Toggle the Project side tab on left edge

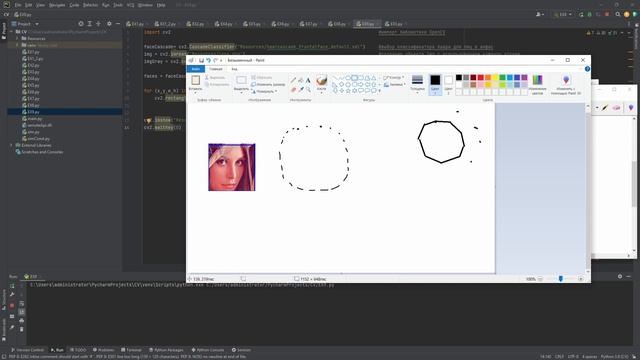[x=4, y=31]
